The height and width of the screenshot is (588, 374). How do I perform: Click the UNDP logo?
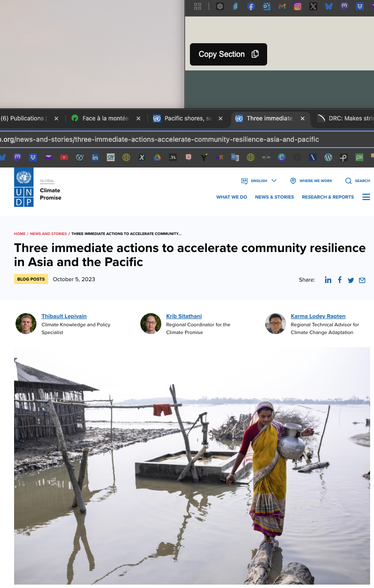pyautogui.click(x=24, y=187)
